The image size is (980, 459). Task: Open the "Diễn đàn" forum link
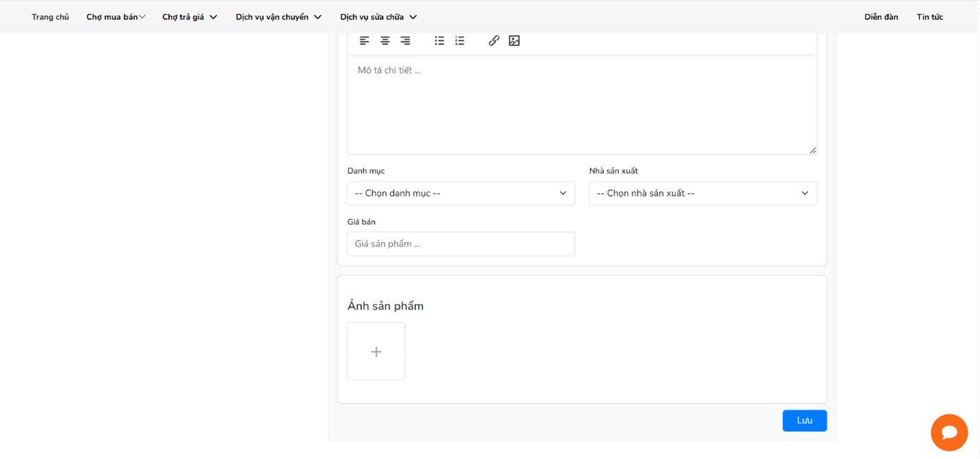coord(881,17)
